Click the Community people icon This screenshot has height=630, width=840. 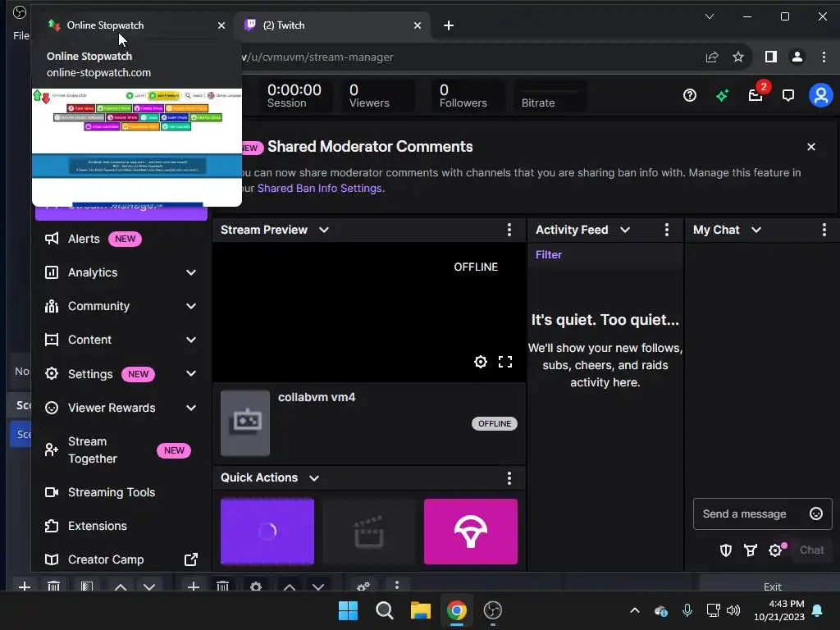[x=52, y=307]
